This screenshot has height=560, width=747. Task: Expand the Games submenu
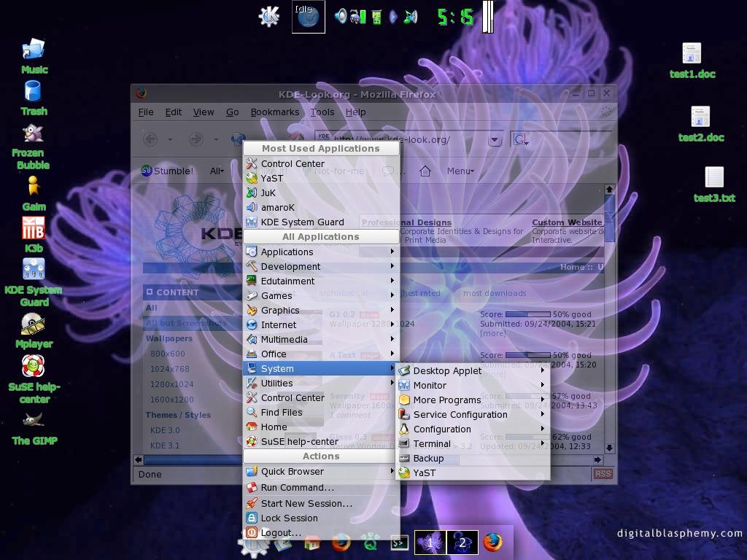321,296
